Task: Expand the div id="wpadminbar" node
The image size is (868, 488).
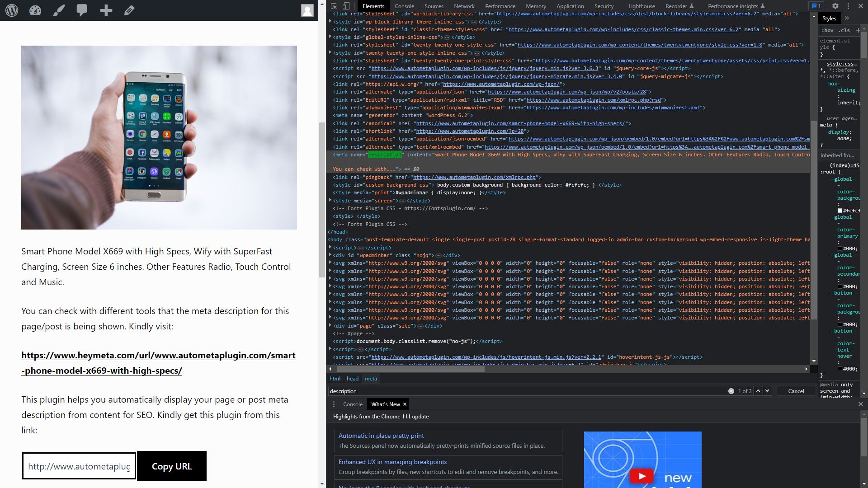Action: pos(330,255)
